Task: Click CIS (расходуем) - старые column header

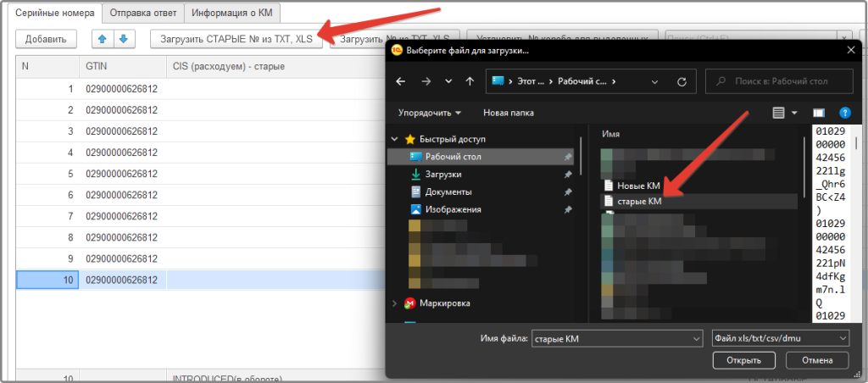Action: [275, 66]
